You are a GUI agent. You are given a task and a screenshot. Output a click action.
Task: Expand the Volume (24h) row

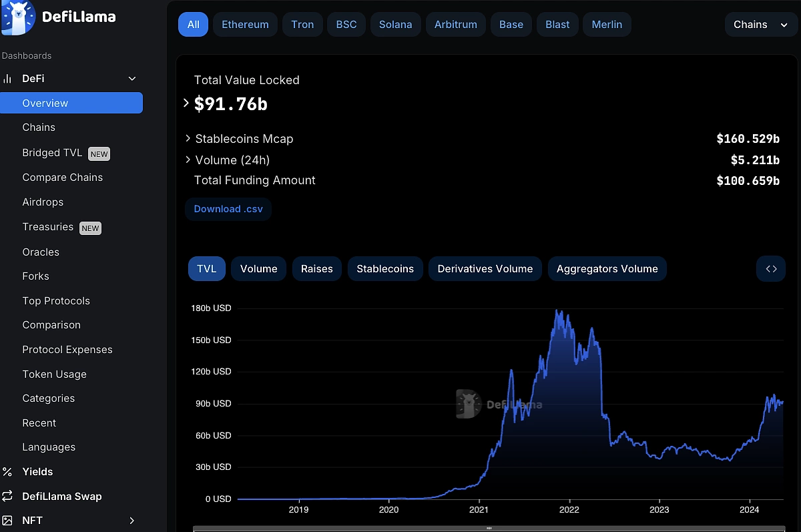[x=188, y=160]
